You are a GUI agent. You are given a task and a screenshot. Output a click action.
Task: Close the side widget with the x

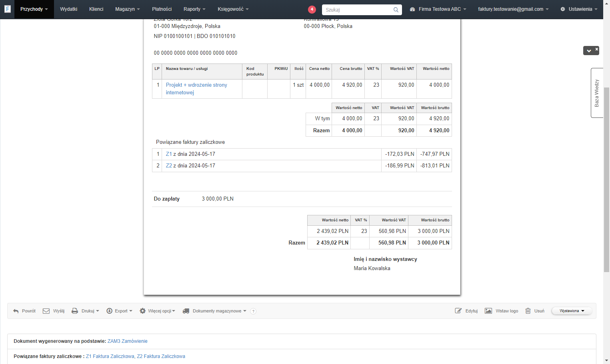pos(596,49)
